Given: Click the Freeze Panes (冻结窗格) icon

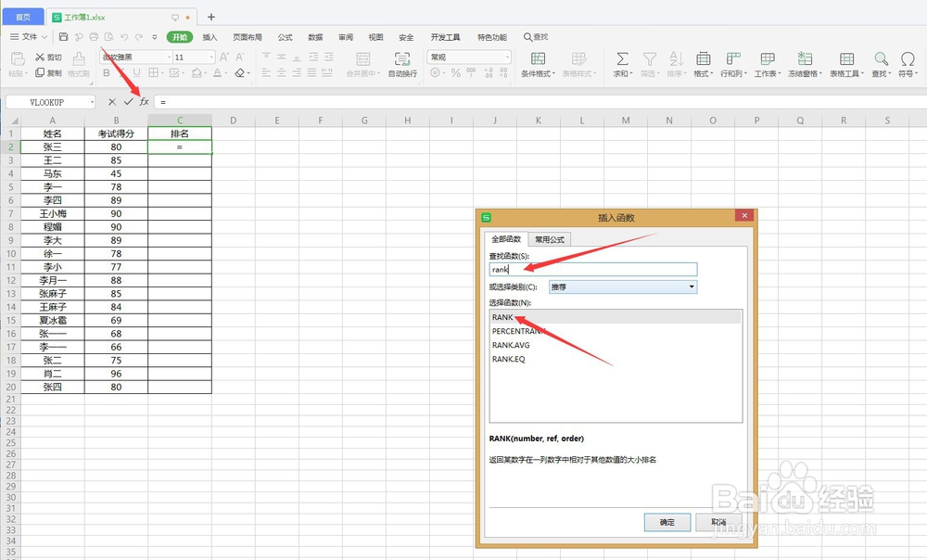Looking at the screenshot, I should click(805, 58).
